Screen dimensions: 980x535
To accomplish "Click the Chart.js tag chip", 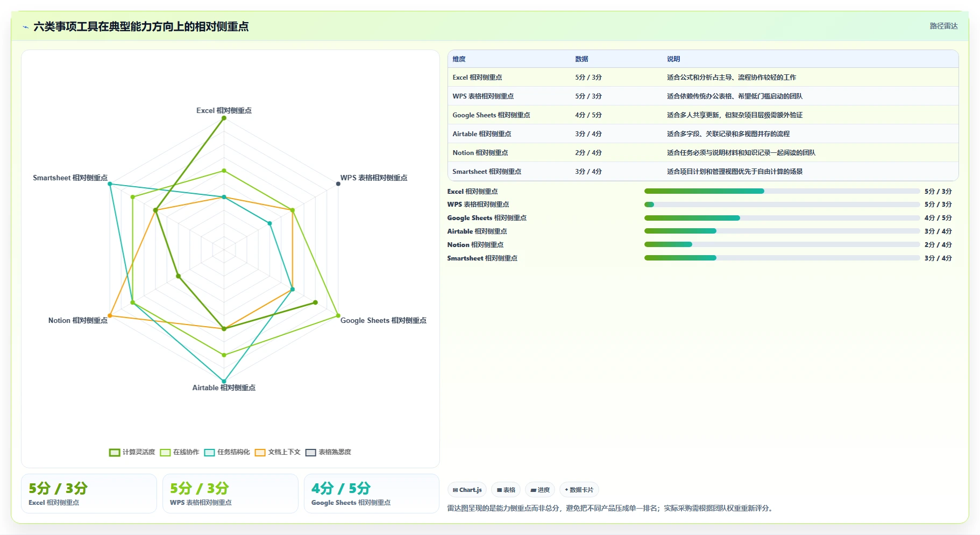I will point(467,490).
